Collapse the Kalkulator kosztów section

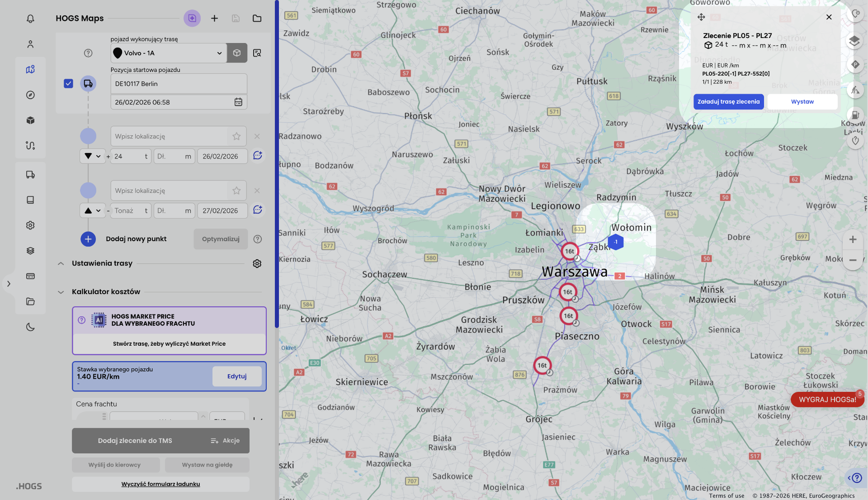click(x=61, y=292)
